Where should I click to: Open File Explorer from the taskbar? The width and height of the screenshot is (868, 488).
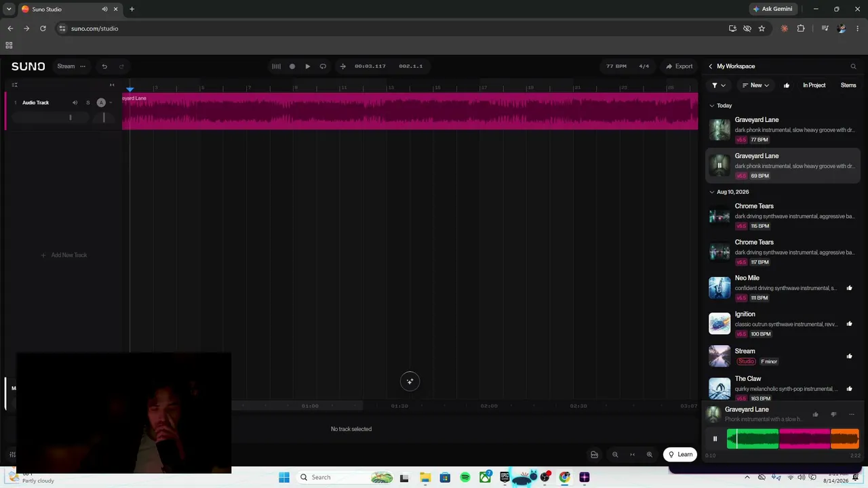[425, 477]
